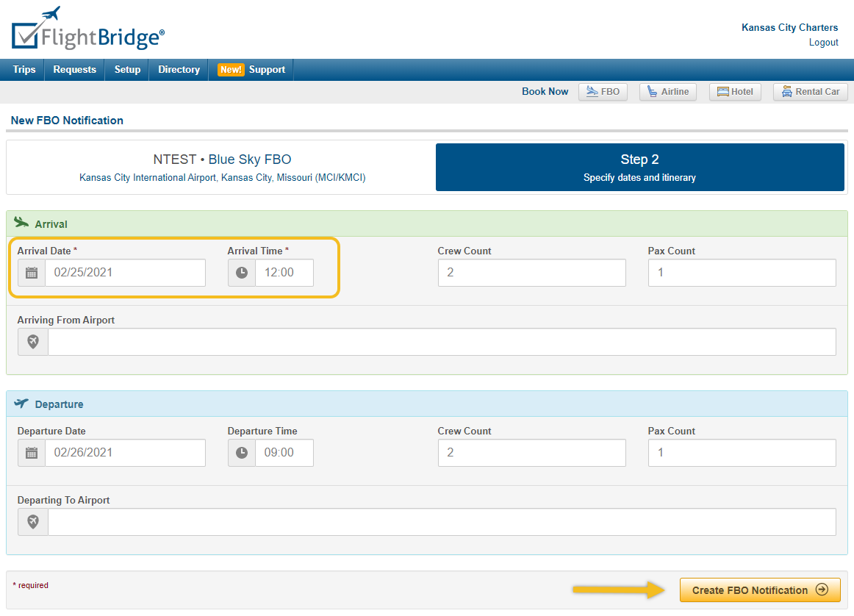The image size is (854, 616).
Task: Click the Create FBO Notification button
Action: pos(759,590)
